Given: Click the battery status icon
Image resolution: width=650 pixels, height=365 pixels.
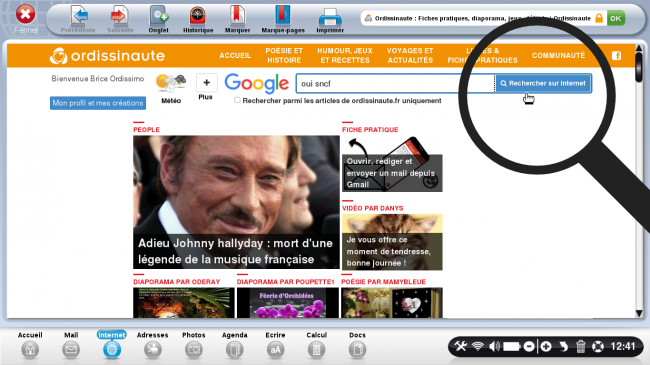Looking at the screenshot, I should click(x=512, y=346).
